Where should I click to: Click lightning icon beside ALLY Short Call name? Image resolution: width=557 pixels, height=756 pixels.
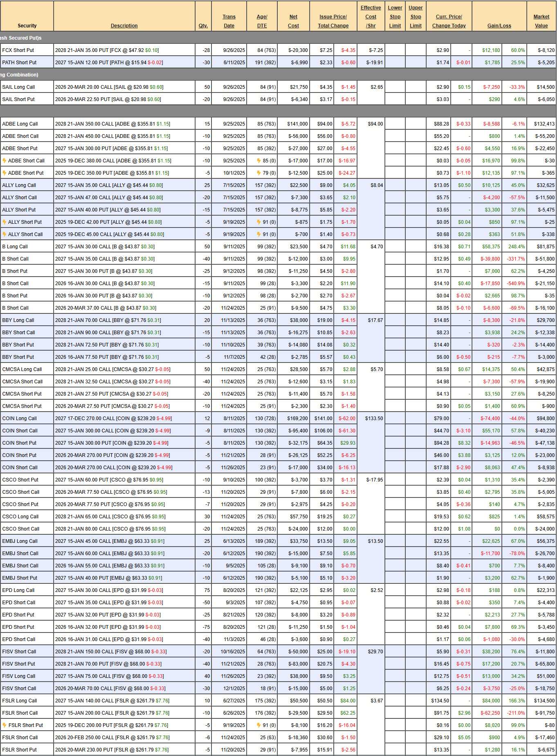4,234
